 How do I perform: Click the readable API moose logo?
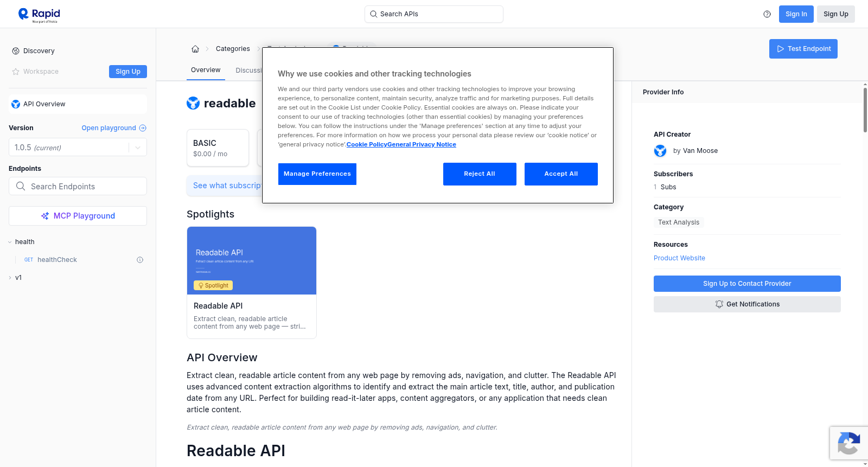(x=193, y=103)
